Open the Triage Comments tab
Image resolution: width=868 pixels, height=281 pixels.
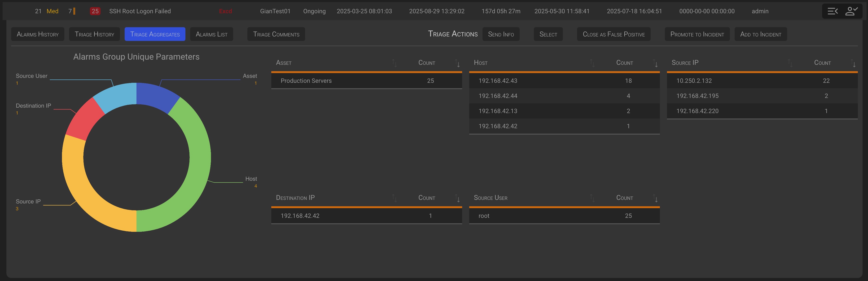click(276, 34)
